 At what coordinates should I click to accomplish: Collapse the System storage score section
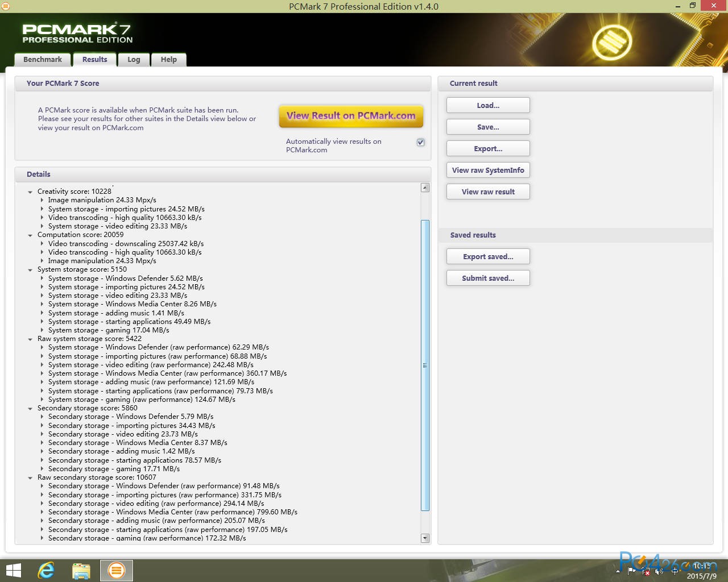click(x=30, y=270)
